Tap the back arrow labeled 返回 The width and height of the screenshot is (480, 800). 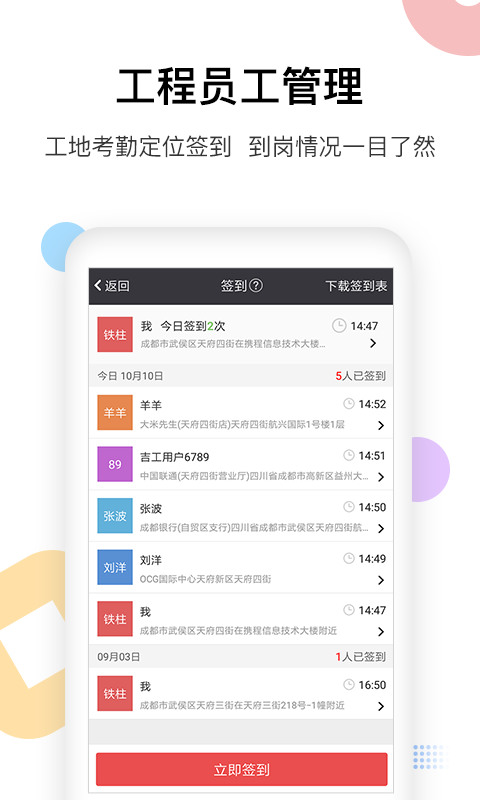point(112,286)
